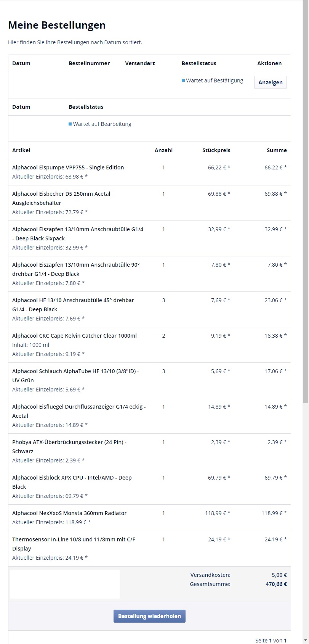This screenshot has width=309, height=644.
Task: Click the blue Wartet auf Bestätigung status square
Action: 183,80
